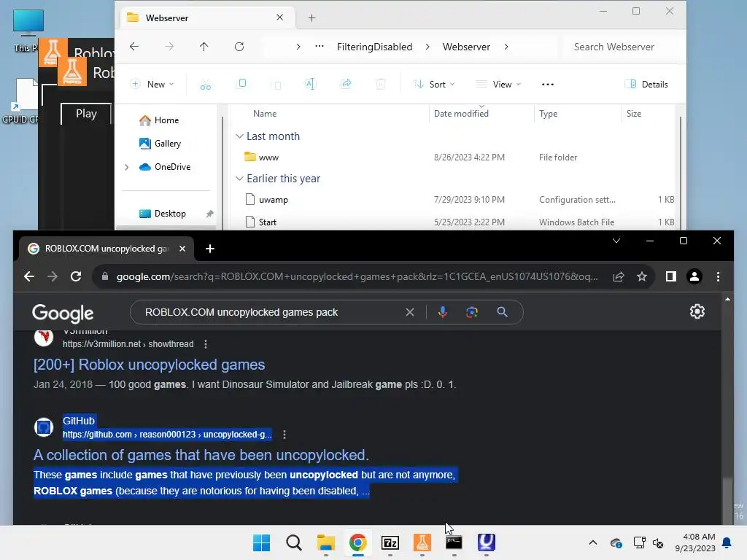Open the New dropdown in Explorer

pos(152,85)
